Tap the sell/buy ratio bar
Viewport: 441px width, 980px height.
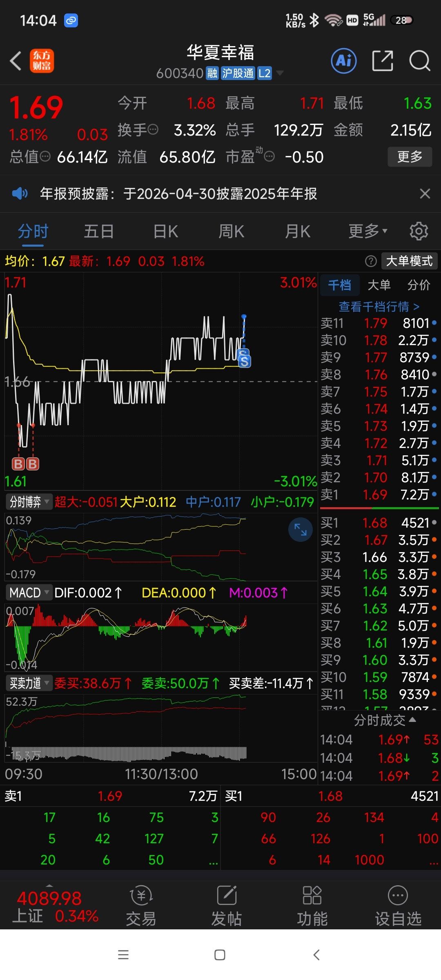(x=379, y=508)
